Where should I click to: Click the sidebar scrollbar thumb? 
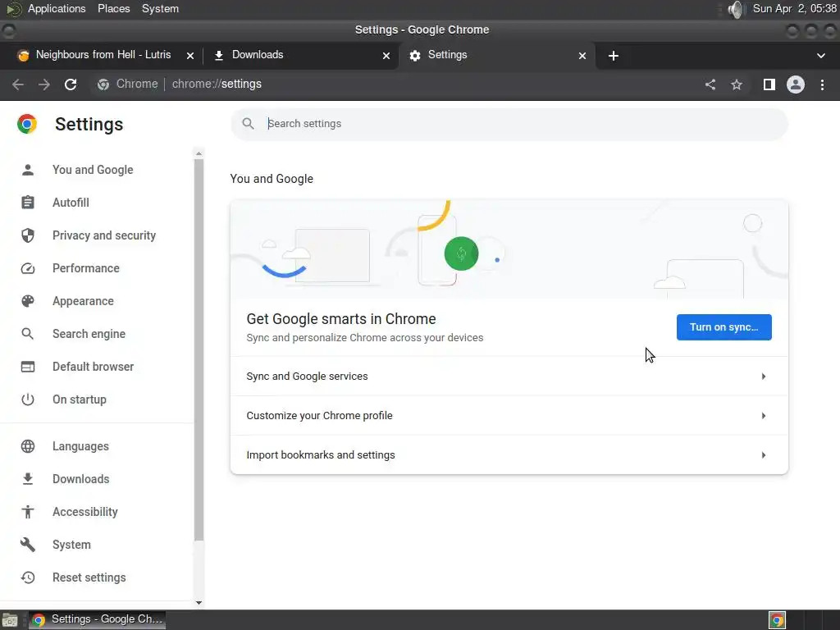tap(199, 349)
